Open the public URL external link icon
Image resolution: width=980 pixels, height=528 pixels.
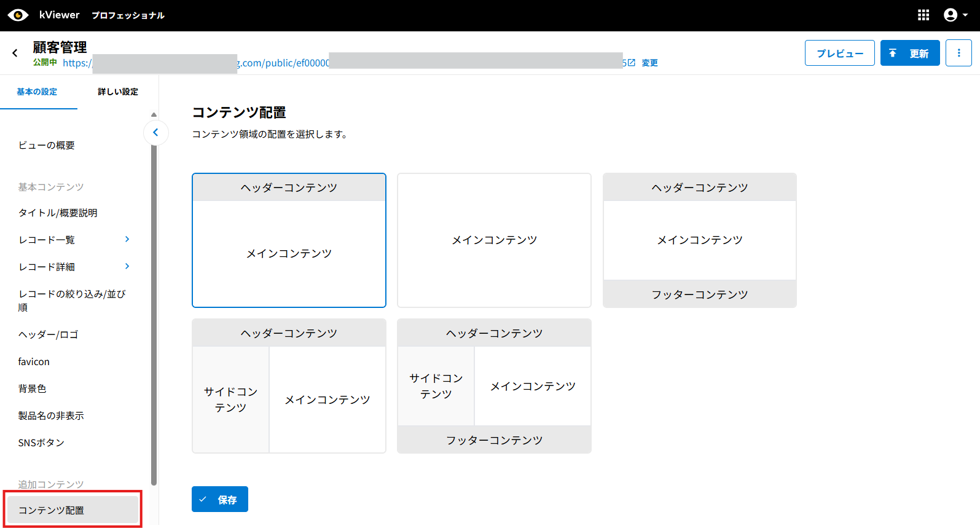(x=631, y=63)
